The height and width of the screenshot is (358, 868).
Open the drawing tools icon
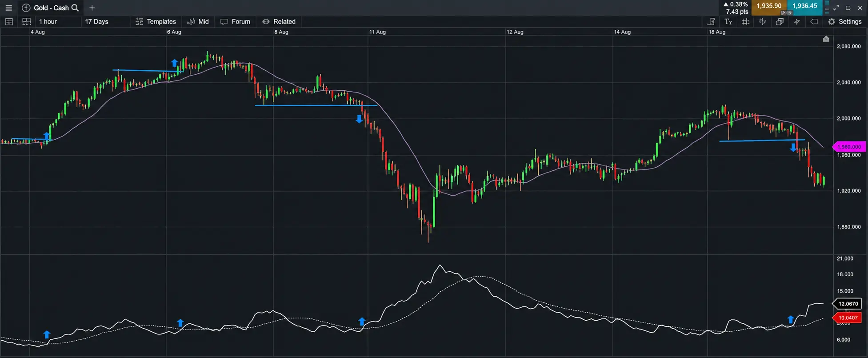[x=763, y=22]
